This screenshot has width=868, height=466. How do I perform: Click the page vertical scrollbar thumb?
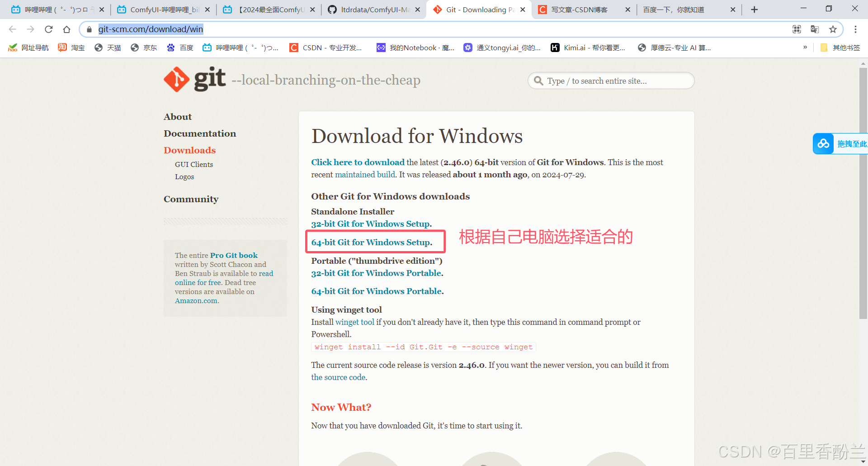[863, 194]
